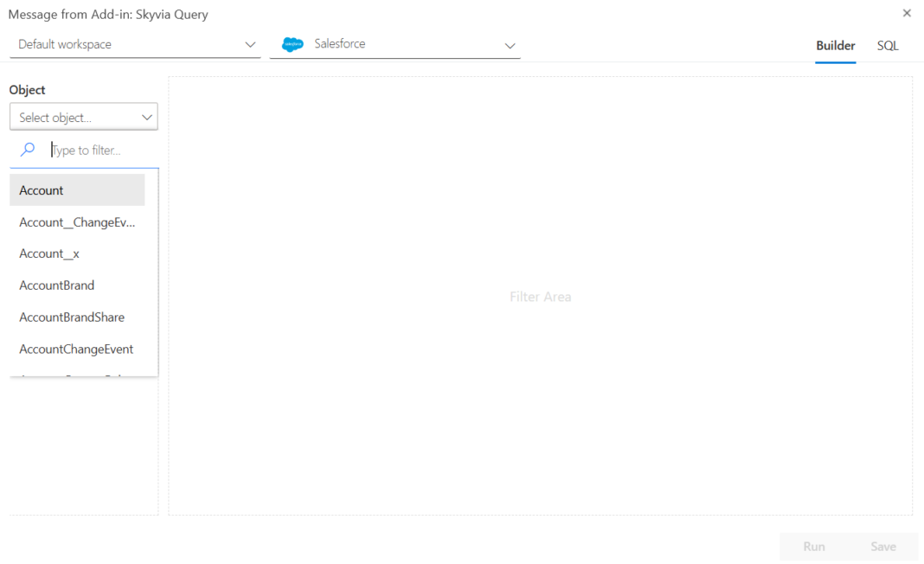Click the Salesforce cloud logo icon
The height and width of the screenshot is (564, 924).
(293, 45)
